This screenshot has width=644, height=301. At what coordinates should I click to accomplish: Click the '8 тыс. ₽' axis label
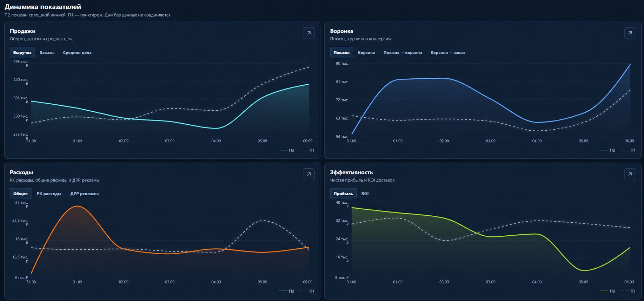(x=342, y=277)
